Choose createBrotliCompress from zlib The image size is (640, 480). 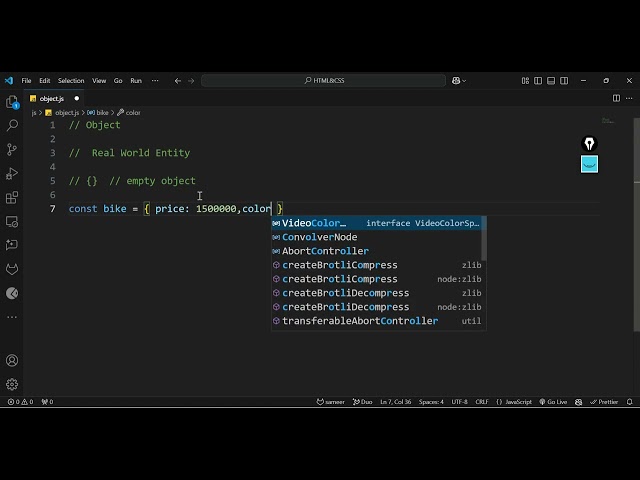[x=376, y=265]
